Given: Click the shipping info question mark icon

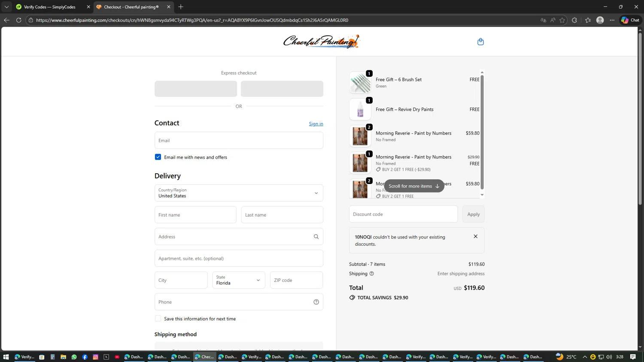Looking at the screenshot, I should 372,274.
